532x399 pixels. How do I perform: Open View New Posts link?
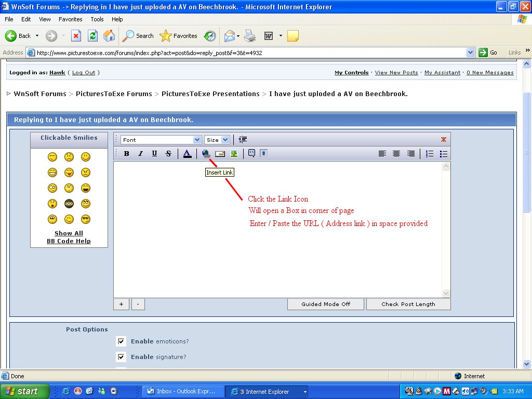(396, 73)
